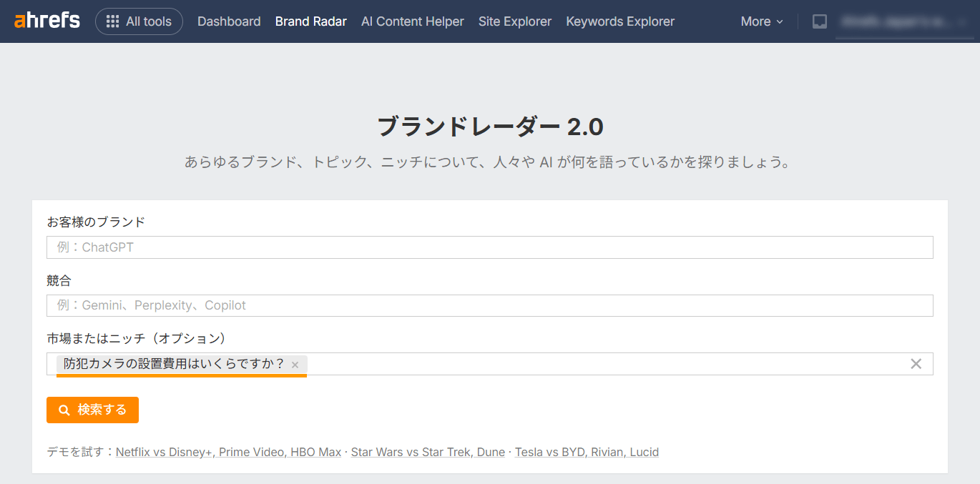Expand the 市場またはニッチ suggestions field

[572, 364]
